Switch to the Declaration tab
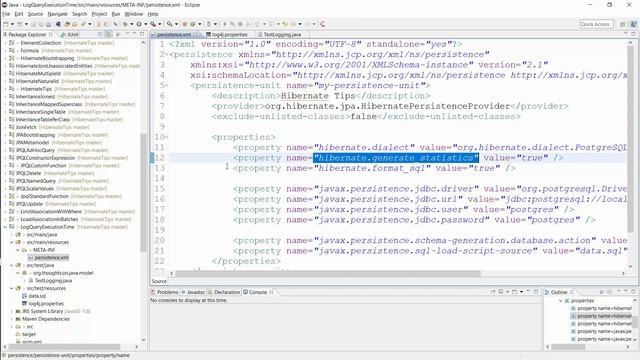This screenshot has width=640, height=360. pos(224,292)
